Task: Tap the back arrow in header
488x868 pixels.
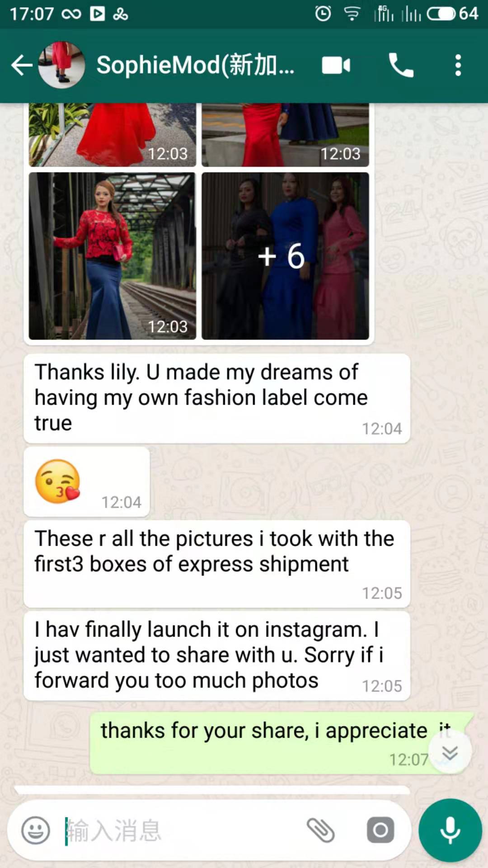Action: pos(22,66)
